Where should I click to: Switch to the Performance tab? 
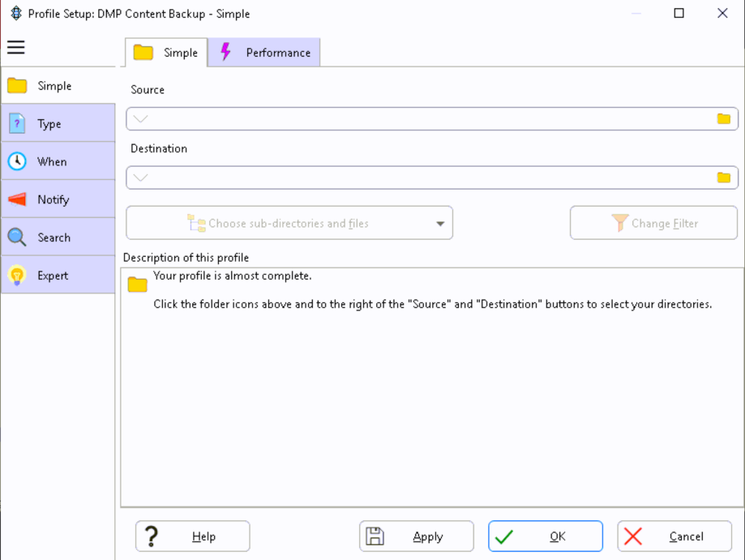265,53
